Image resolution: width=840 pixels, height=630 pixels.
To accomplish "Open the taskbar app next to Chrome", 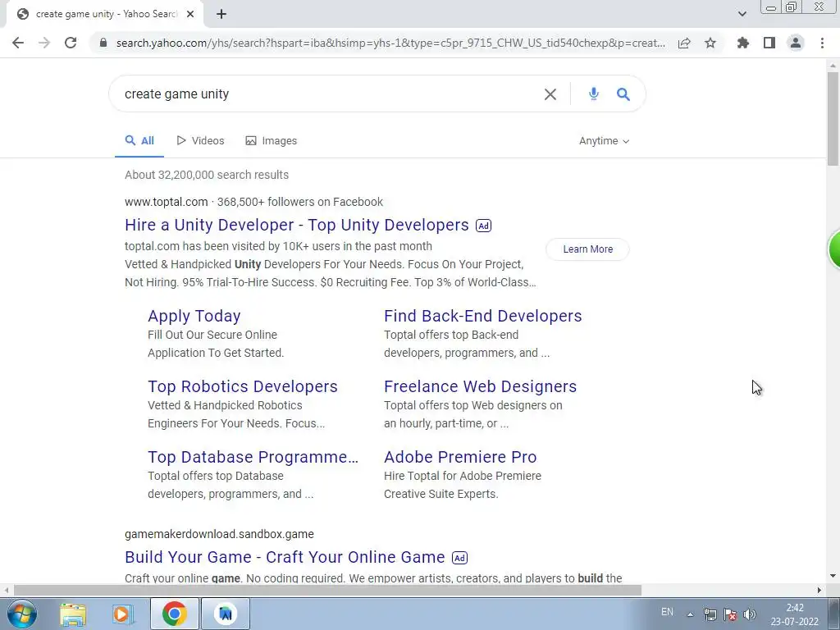I will (x=226, y=614).
